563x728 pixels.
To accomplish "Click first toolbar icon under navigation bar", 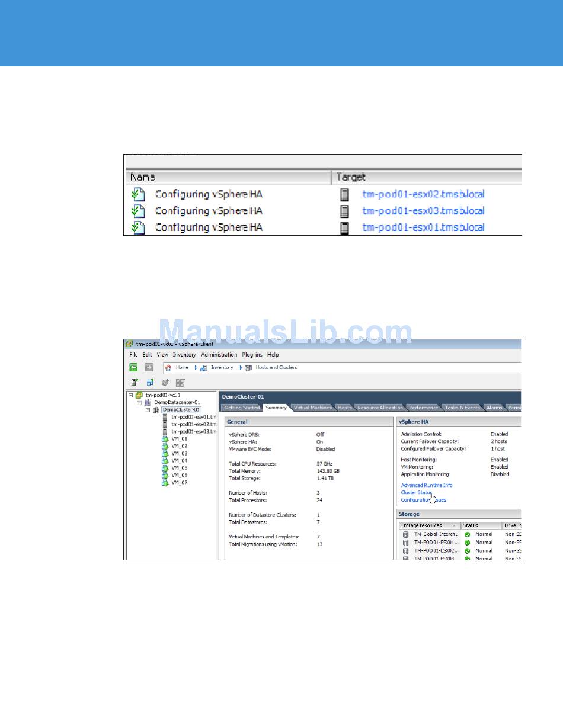I will click(x=135, y=383).
